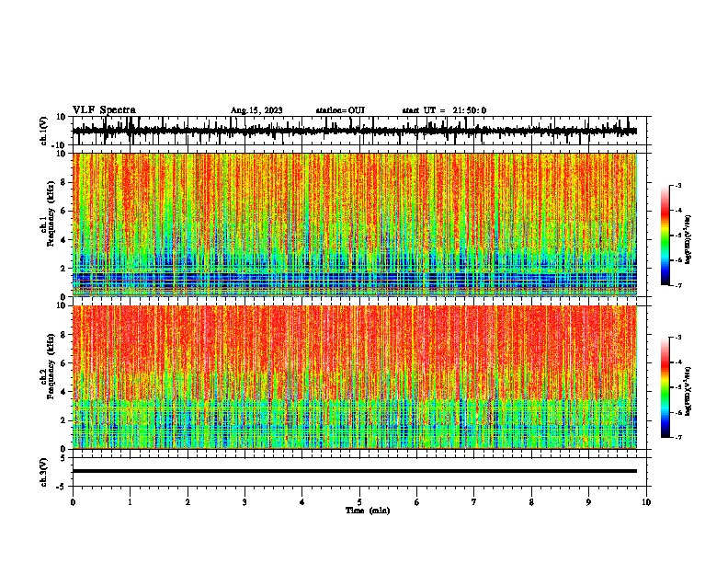728x563 pixels.
Task: Click the time-axis tick label "1"
Action: click(130, 502)
